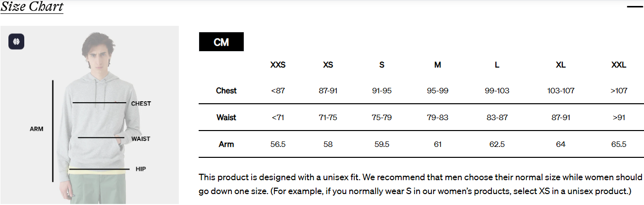Select the M size column header
This screenshot has height=205, width=644.
(x=437, y=65)
